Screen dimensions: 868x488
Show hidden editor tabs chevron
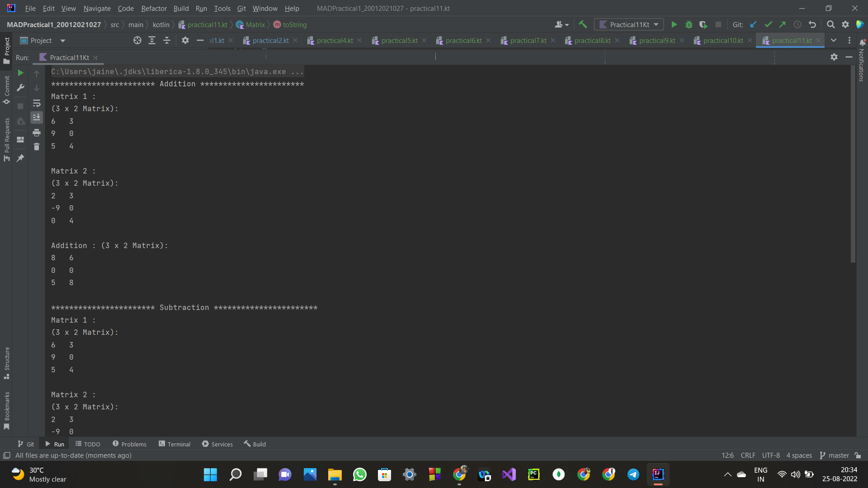click(834, 40)
